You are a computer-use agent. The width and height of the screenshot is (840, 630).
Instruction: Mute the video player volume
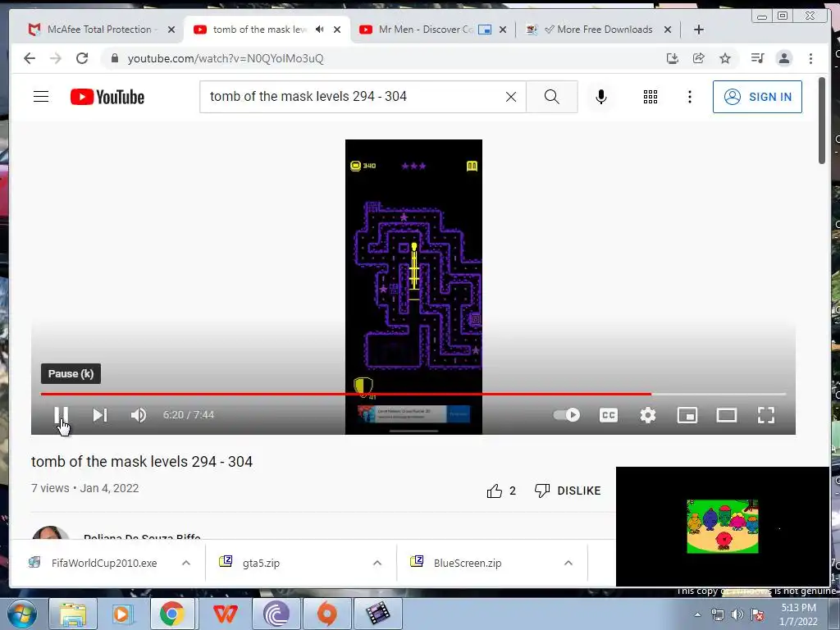pyautogui.click(x=138, y=414)
